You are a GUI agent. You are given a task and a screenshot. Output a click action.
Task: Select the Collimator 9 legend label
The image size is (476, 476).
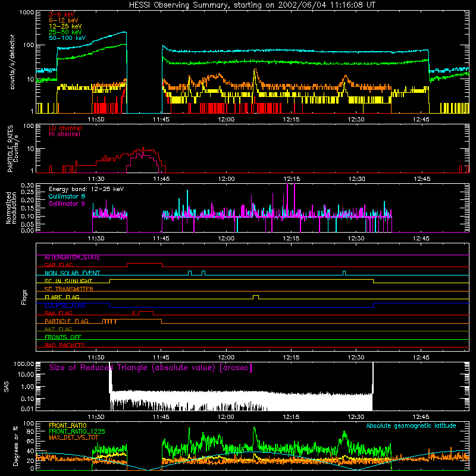(67, 203)
